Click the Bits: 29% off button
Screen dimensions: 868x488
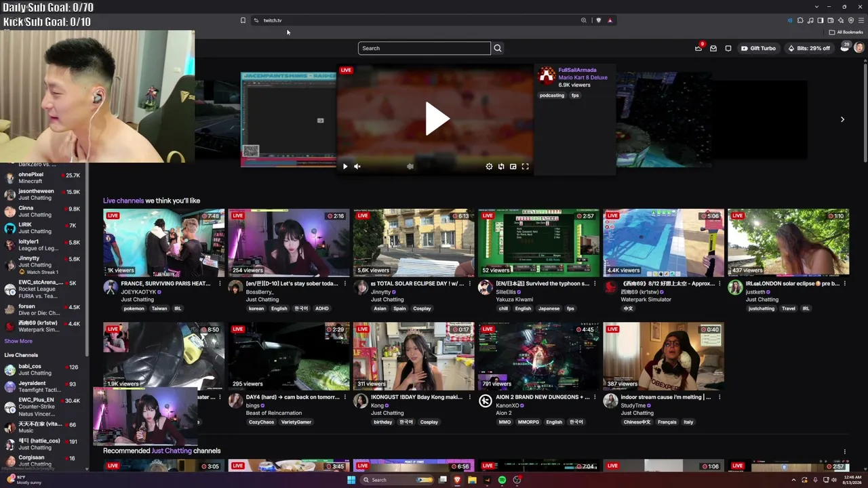pos(808,48)
